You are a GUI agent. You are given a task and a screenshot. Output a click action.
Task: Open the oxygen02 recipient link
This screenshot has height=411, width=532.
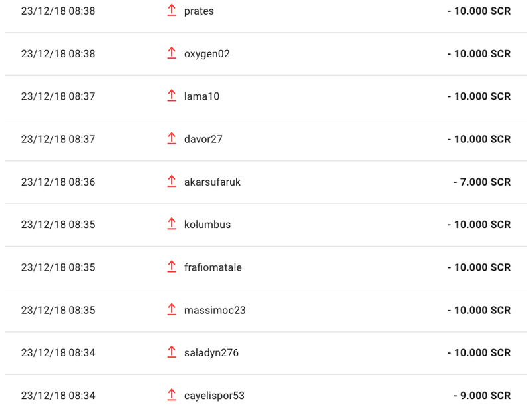coord(207,54)
